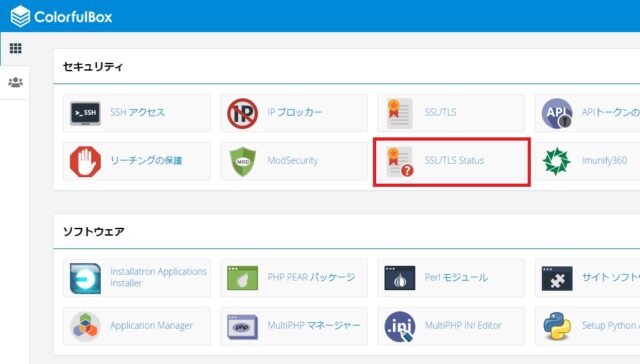Open the User Manager people icon in sidebar
This screenshot has height=364, width=640.
pyautogui.click(x=16, y=82)
